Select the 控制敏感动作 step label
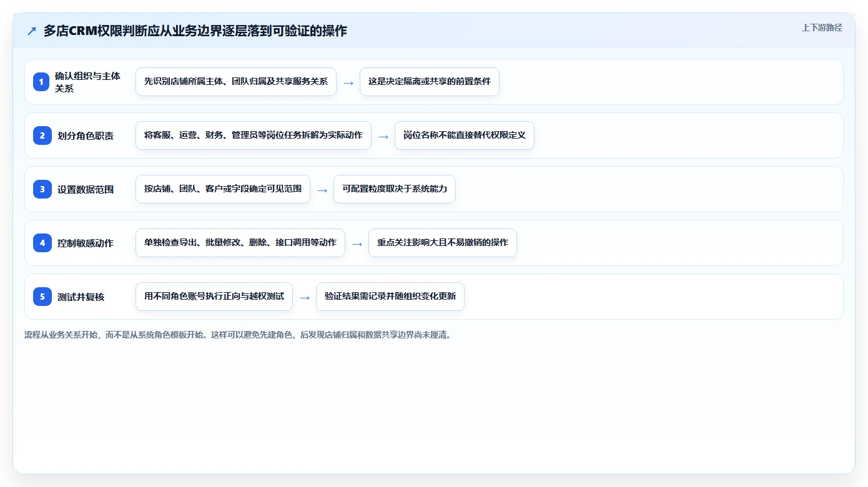 (x=86, y=243)
